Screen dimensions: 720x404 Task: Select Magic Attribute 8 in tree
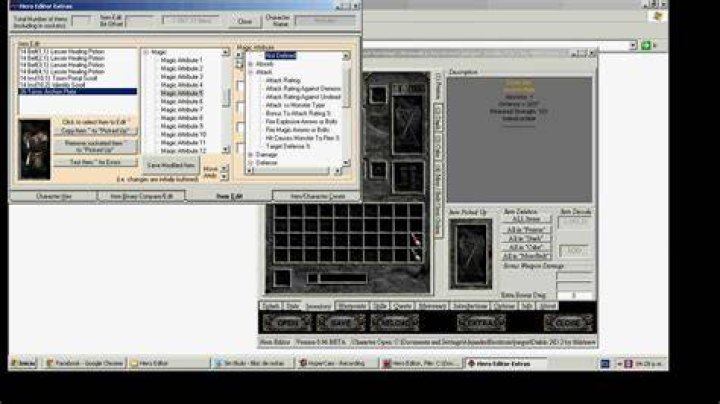point(181,118)
